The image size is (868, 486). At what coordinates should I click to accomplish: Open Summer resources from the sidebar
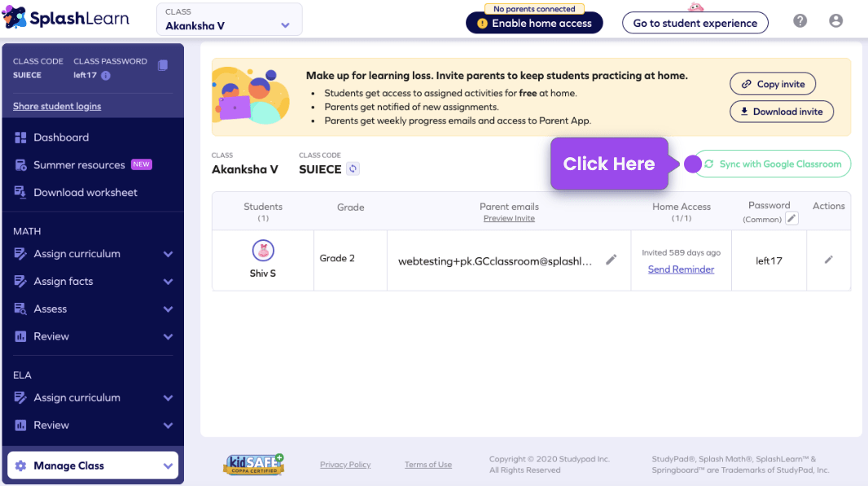click(x=79, y=164)
